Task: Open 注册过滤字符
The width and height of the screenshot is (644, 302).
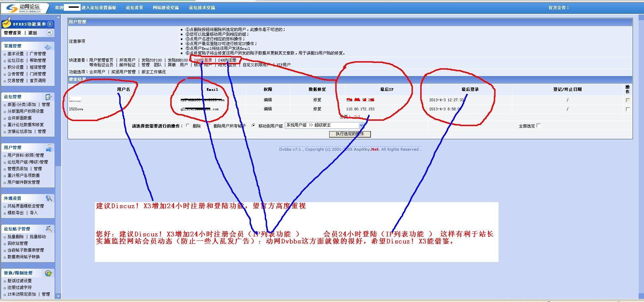Action: pyautogui.click(x=19, y=288)
